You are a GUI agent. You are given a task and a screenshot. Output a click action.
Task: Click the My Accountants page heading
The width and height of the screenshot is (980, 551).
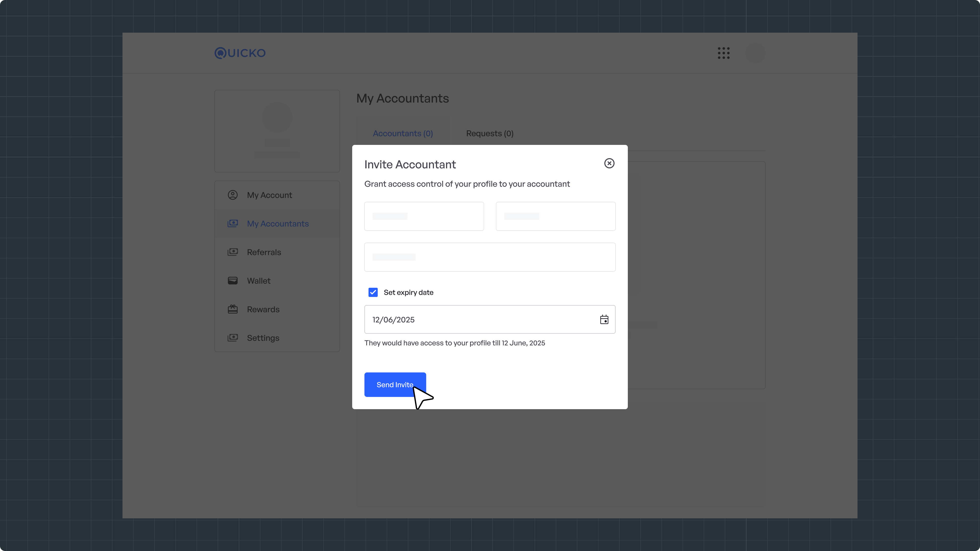pos(402,98)
